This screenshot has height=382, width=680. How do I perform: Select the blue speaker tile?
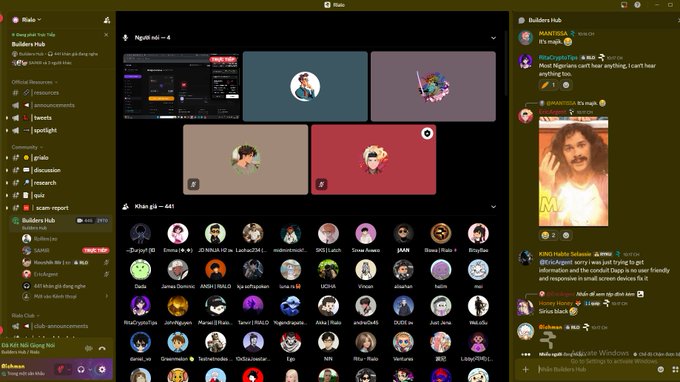pyautogui.click(x=305, y=86)
